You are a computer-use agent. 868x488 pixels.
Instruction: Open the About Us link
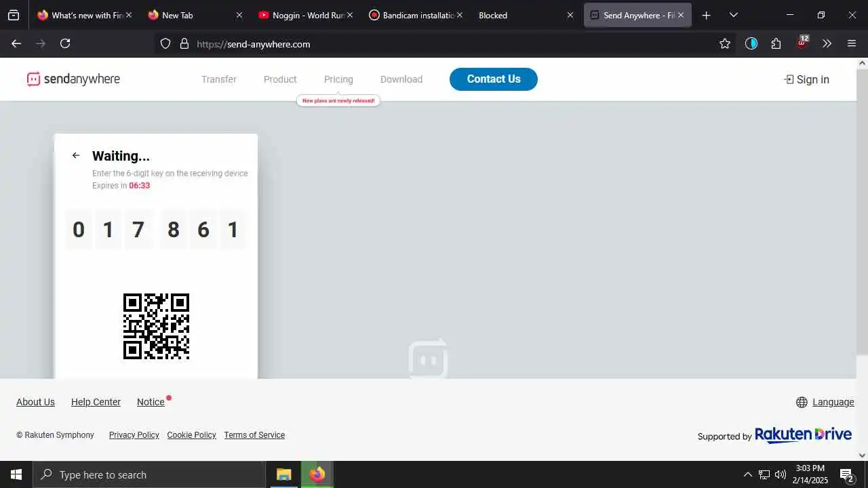(35, 402)
